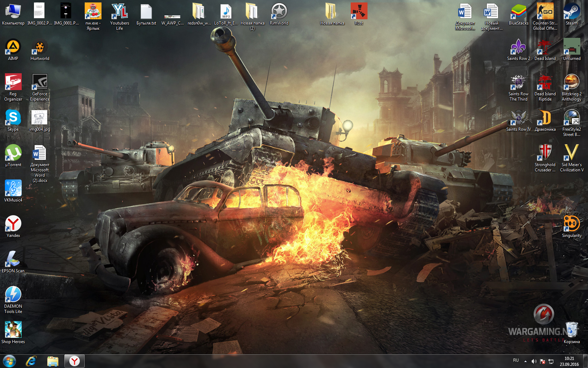The width and height of the screenshot is (588, 368).
Task: Switch to Yandex browser on taskbar
Action: point(75,361)
